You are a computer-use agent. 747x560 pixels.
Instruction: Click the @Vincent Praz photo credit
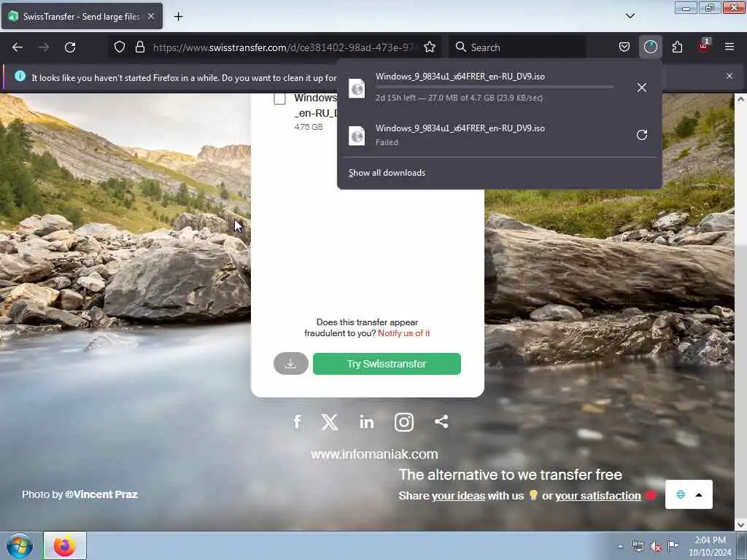coord(101,494)
